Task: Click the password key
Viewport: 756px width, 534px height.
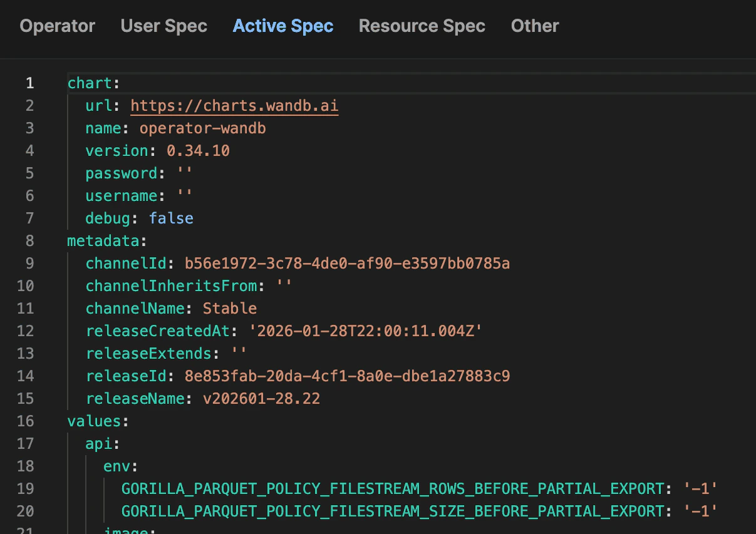Action: tap(122, 173)
